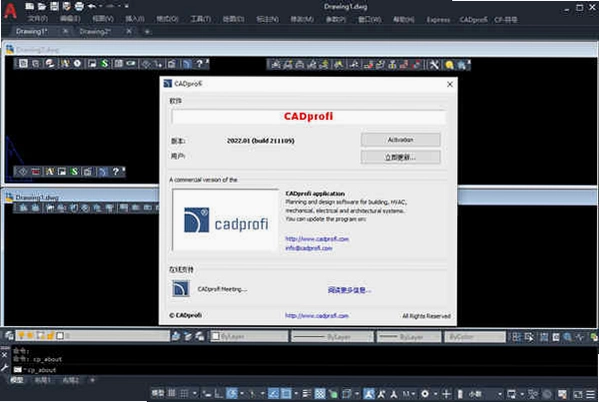Click the Save floppy disk icon
Image resolution: width=599 pixels, height=402 pixels.
click(54, 6)
